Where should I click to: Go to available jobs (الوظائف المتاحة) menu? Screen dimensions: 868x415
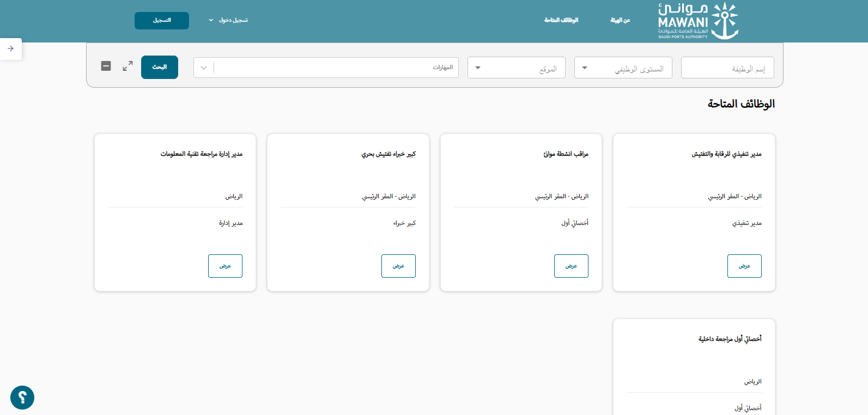click(x=561, y=20)
